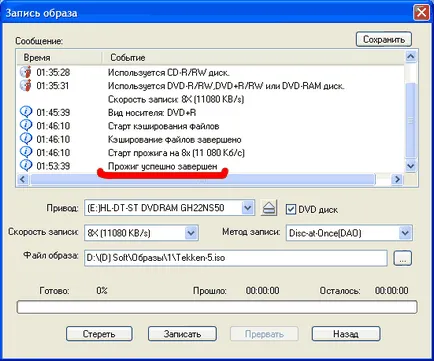
Task: Click the 'Записать' button
Action: click(182, 334)
